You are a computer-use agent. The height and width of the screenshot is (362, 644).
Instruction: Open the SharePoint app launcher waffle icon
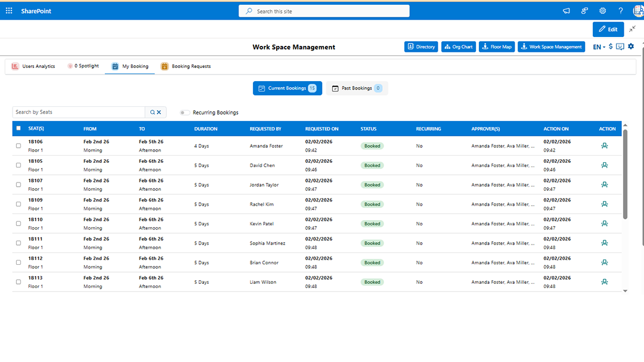[x=9, y=10]
